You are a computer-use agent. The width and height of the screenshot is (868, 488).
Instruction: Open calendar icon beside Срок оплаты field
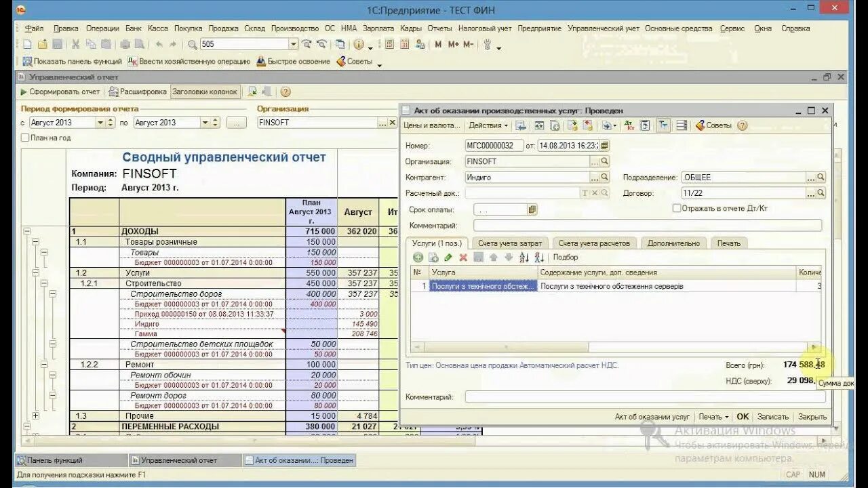point(532,209)
